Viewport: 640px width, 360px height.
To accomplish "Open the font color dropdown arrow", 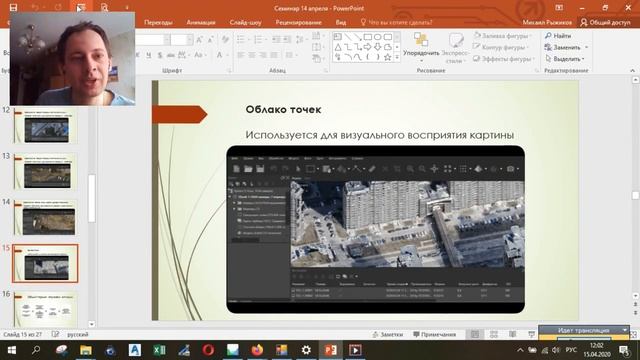I will click(227, 55).
